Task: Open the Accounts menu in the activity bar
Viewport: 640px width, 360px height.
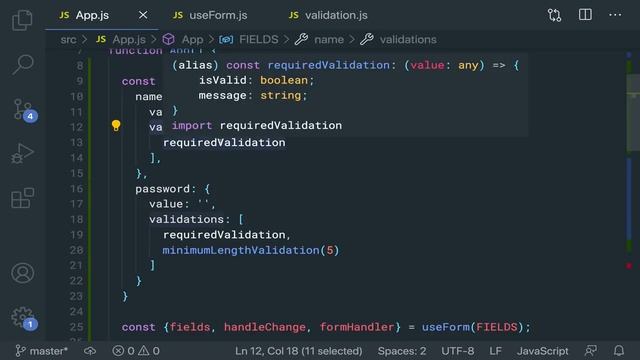Action: click(22, 273)
